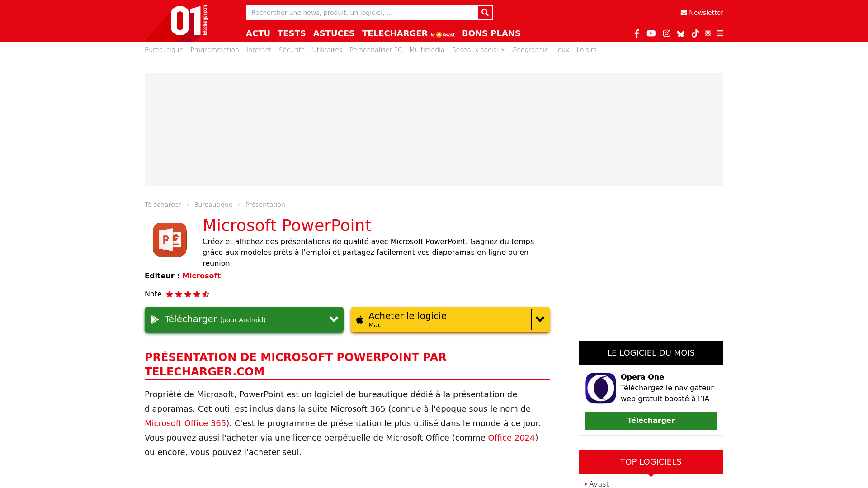Select the Programmation category
Image resolution: width=868 pixels, height=488 pixels.
pos(215,50)
